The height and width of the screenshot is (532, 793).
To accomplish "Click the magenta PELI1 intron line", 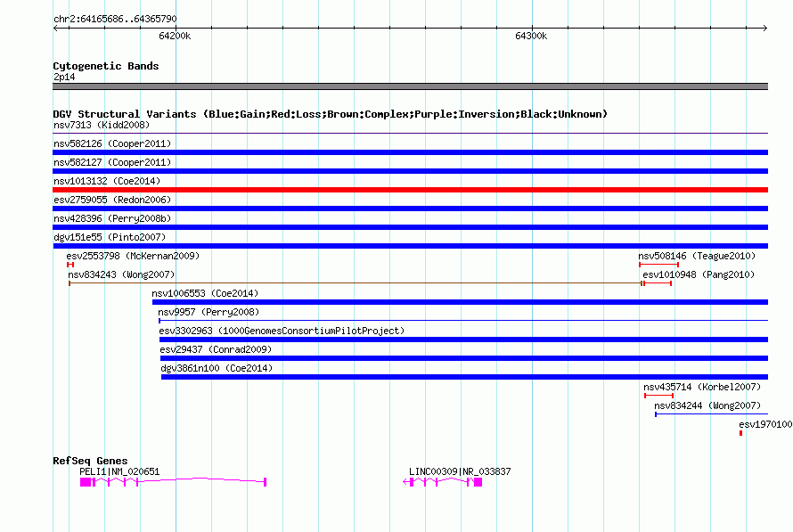I will pyautogui.click(x=202, y=479).
